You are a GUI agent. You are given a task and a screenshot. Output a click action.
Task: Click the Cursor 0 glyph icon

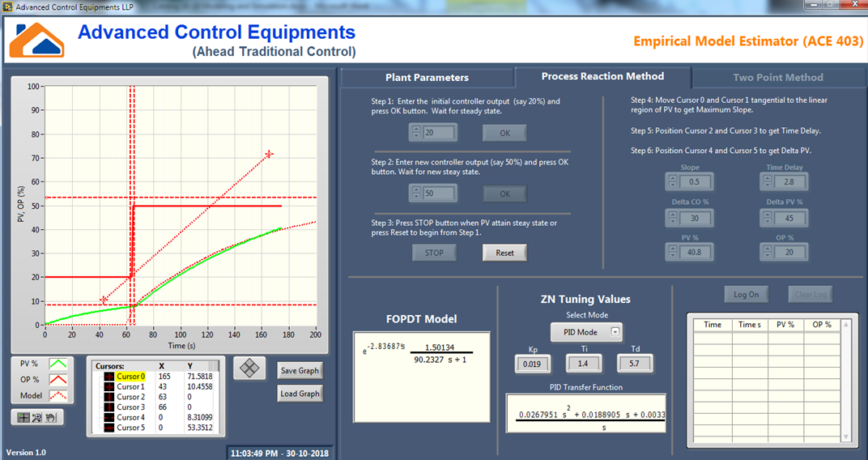tap(109, 377)
